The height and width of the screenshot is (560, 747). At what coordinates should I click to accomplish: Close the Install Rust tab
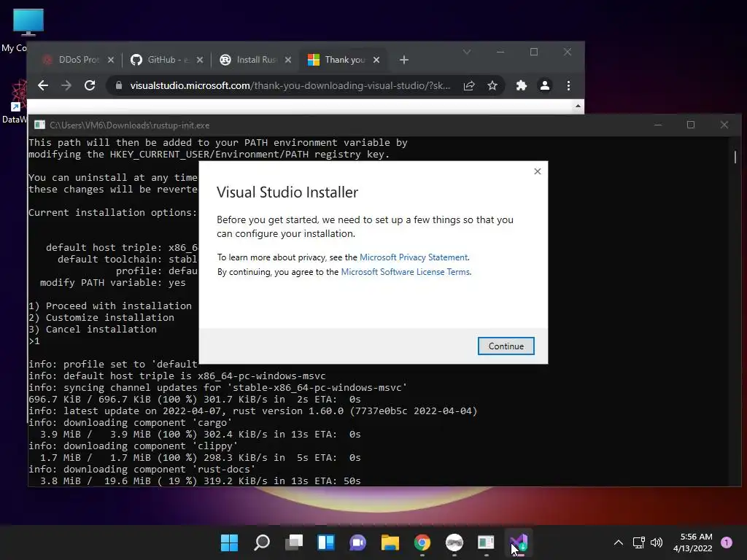point(287,60)
